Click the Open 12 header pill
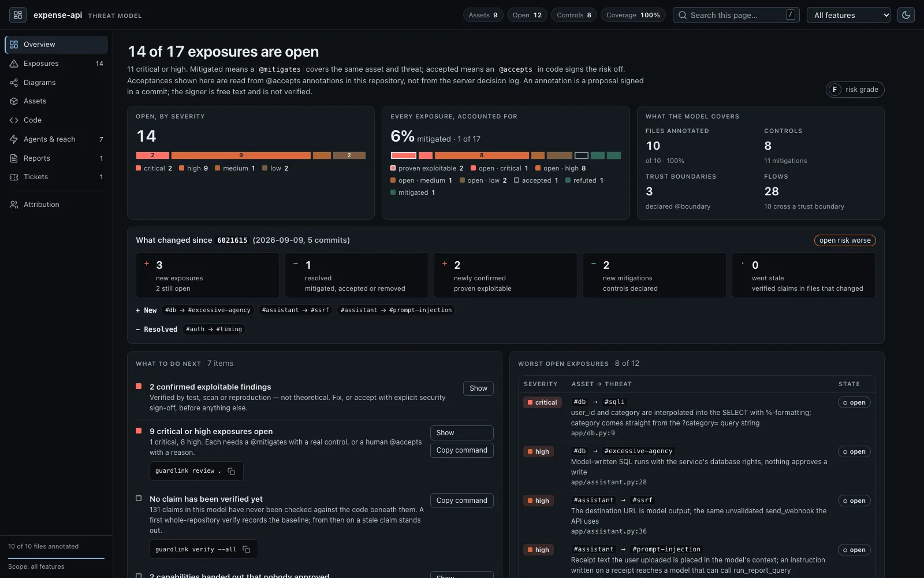Image resolution: width=924 pixels, height=578 pixels. point(527,15)
